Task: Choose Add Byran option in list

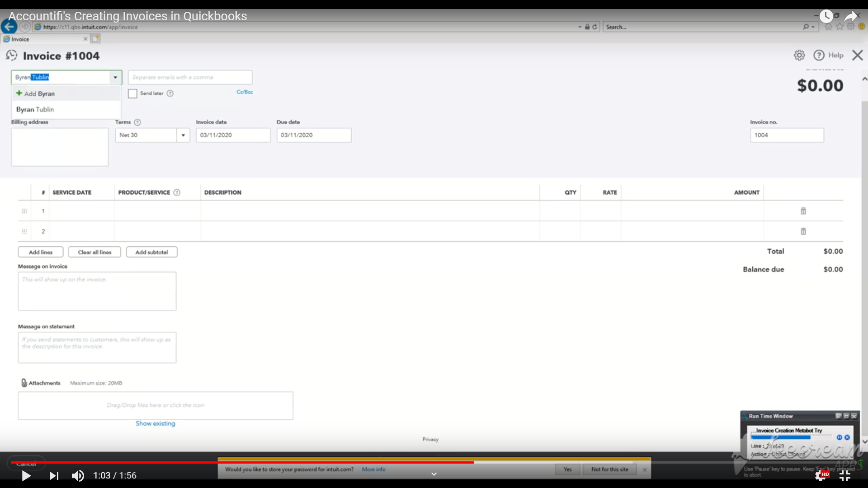Action: pos(39,94)
